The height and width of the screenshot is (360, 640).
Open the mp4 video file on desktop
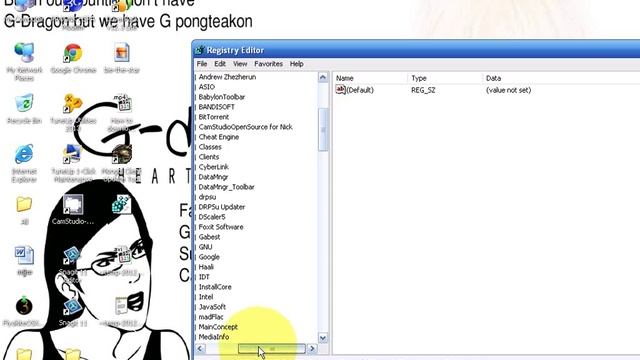click(x=122, y=112)
